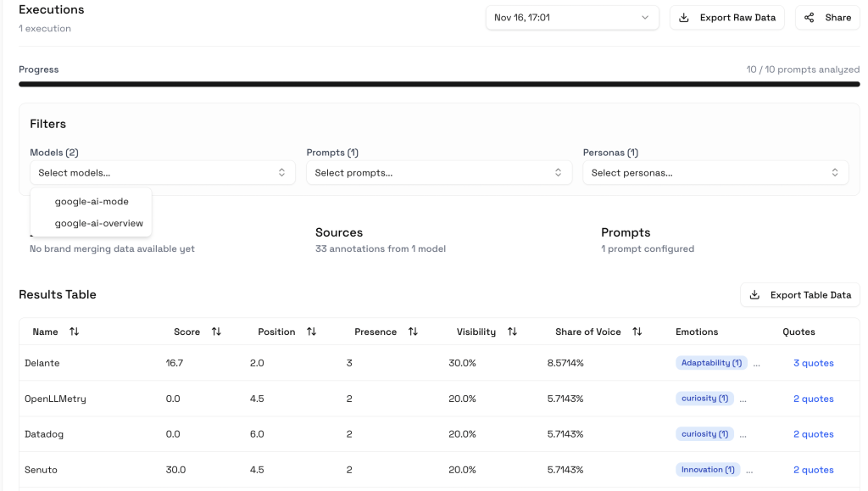Viewport: 868px width, 491px height.
Task: Toggle Presence column sorting
Action: point(413,332)
